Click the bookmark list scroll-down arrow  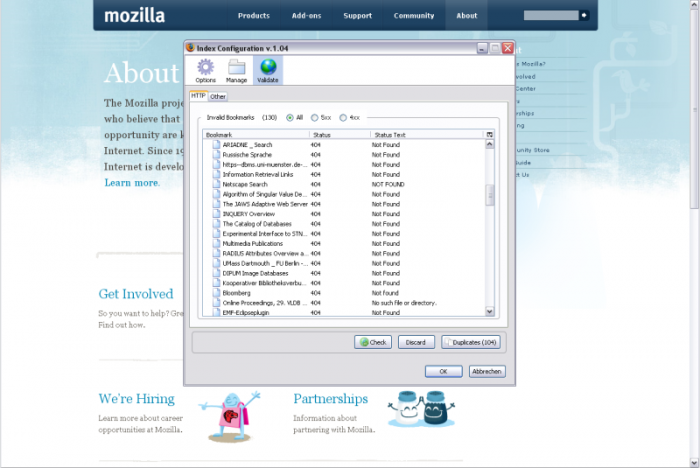click(489, 311)
